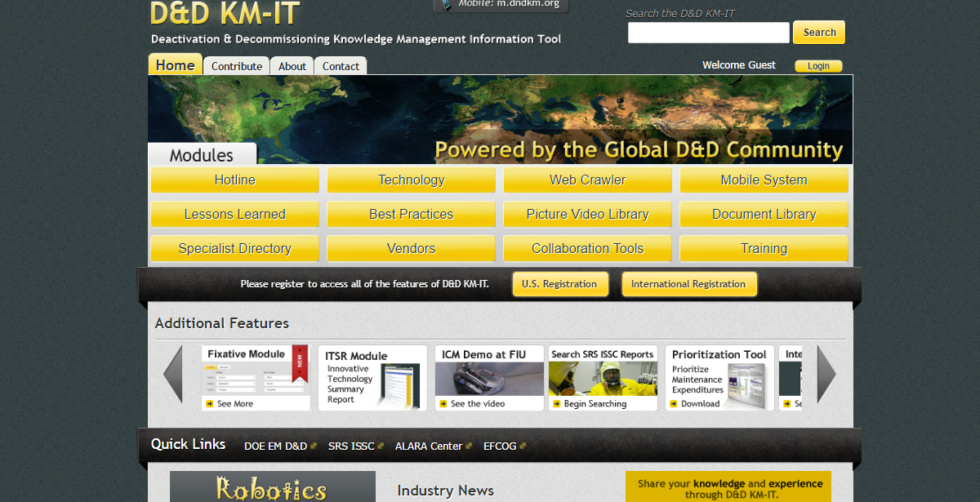Switch to the Contribute tab
This screenshot has height=502, width=980.
pos(236,66)
